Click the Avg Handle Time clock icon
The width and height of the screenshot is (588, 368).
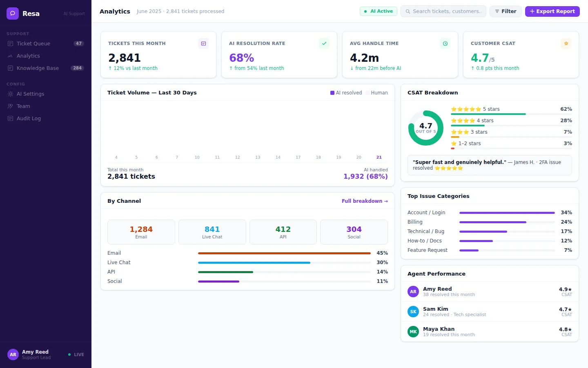coord(445,43)
